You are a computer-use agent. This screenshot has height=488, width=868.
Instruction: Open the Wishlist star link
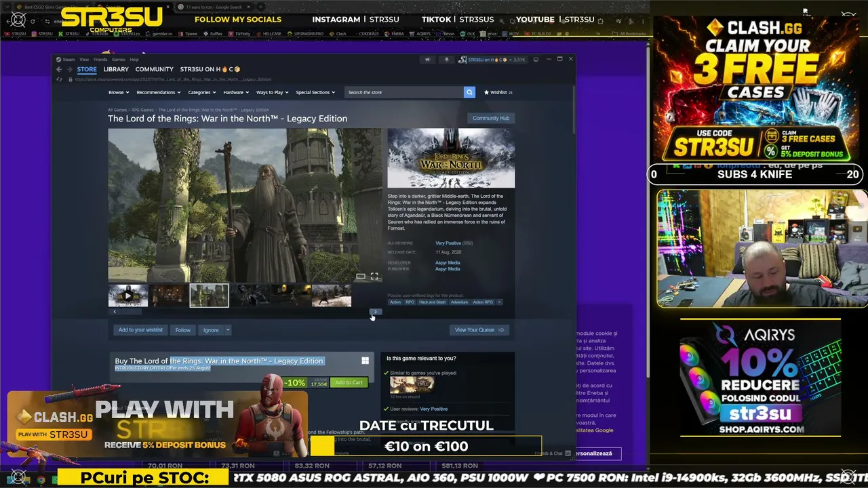click(498, 92)
